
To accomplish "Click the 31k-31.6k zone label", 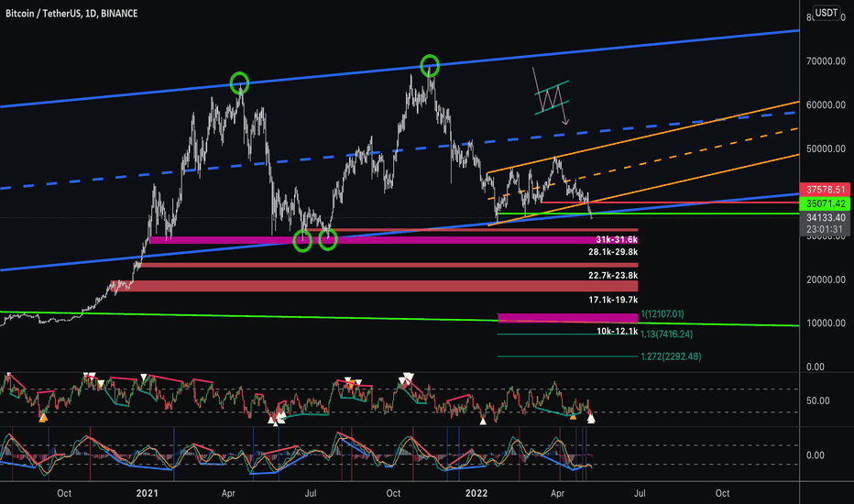I will [617, 240].
